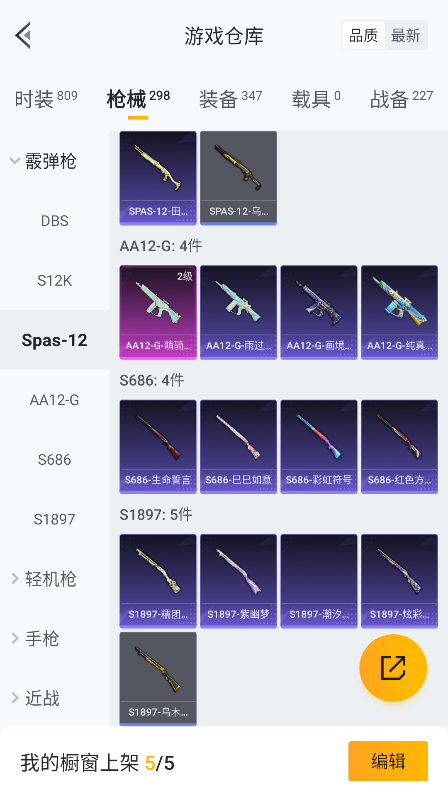Collapse the 霰弹枪 category
The width and height of the screenshot is (448, 796).
pos(44,161)
